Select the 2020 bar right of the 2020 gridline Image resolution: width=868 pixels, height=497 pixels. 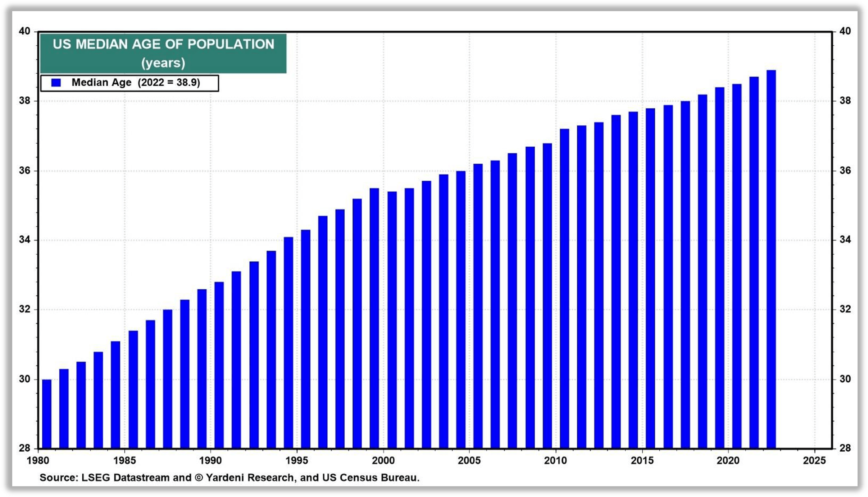[737, 266]
